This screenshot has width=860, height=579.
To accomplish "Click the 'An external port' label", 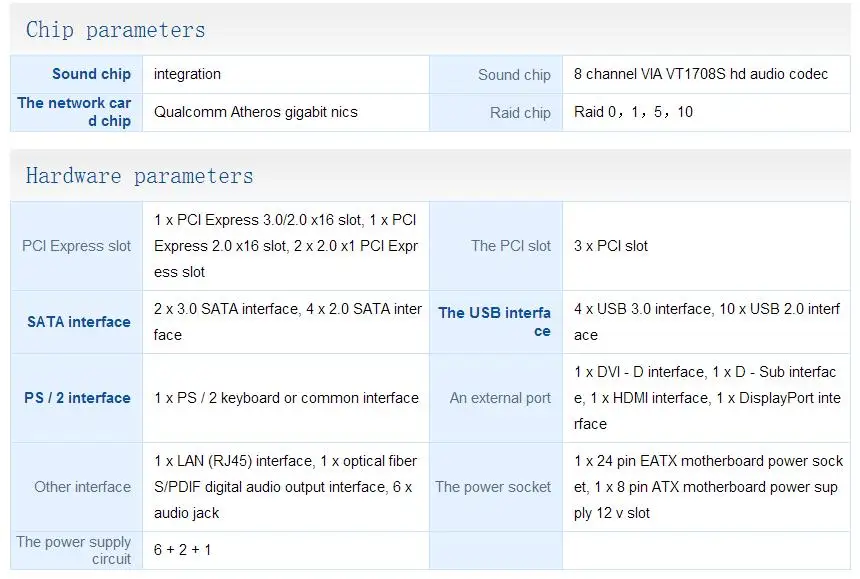I will (x=500, y=398).
